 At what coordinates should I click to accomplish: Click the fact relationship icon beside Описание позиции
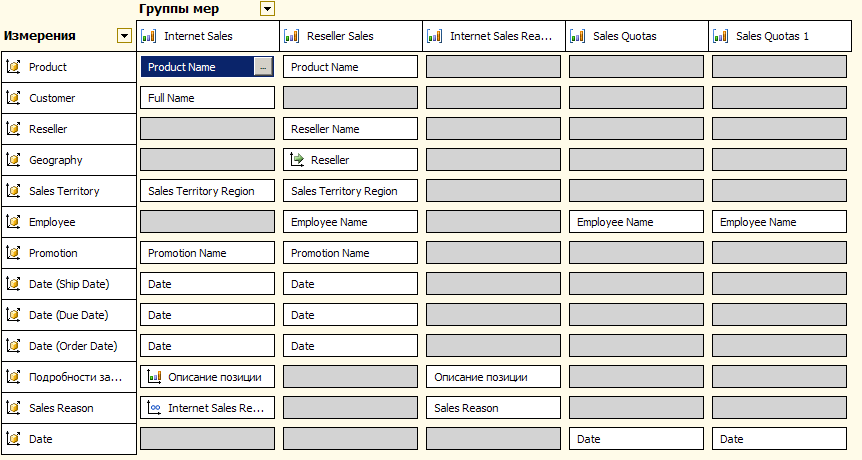pos(154,377)
